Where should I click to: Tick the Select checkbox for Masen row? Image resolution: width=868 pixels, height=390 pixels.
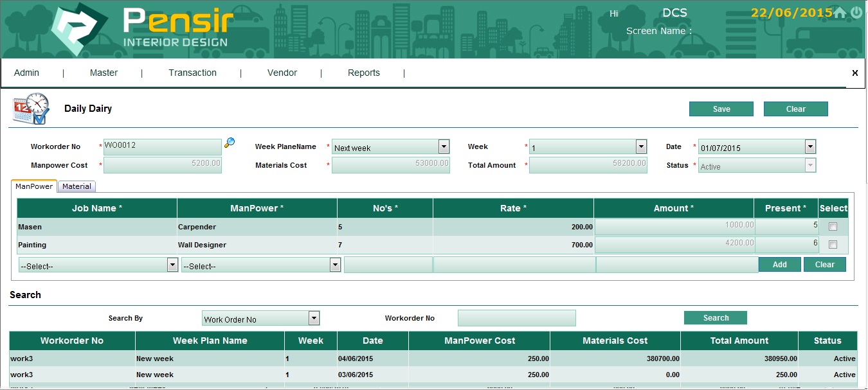[x=833, y=227]
